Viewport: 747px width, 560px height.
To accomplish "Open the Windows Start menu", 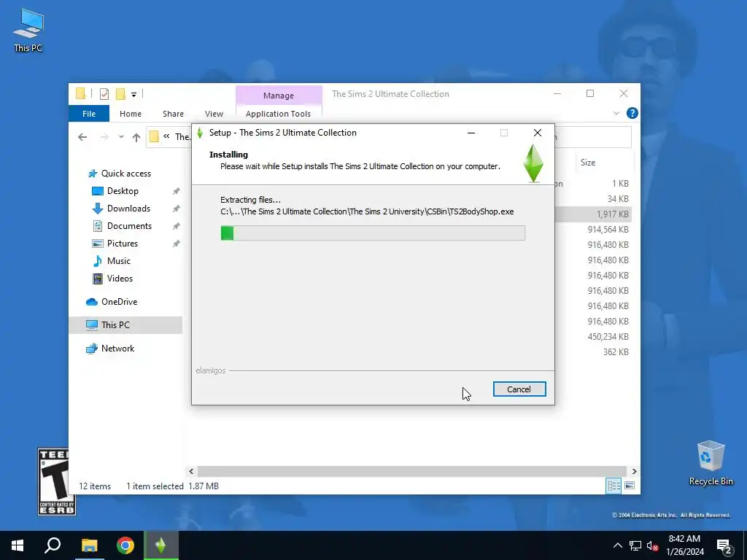I will 18,545.
